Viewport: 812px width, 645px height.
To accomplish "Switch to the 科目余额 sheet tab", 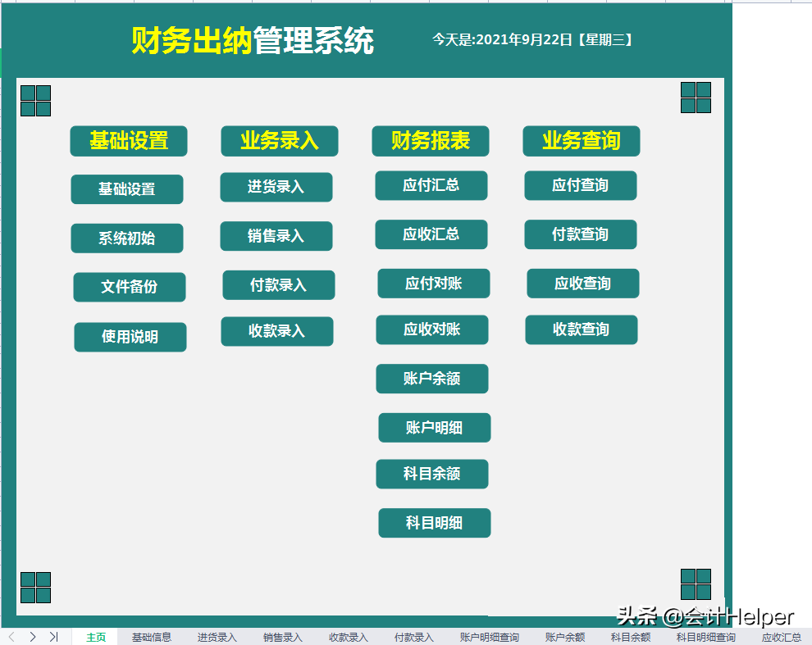I will tap(629, 636).
